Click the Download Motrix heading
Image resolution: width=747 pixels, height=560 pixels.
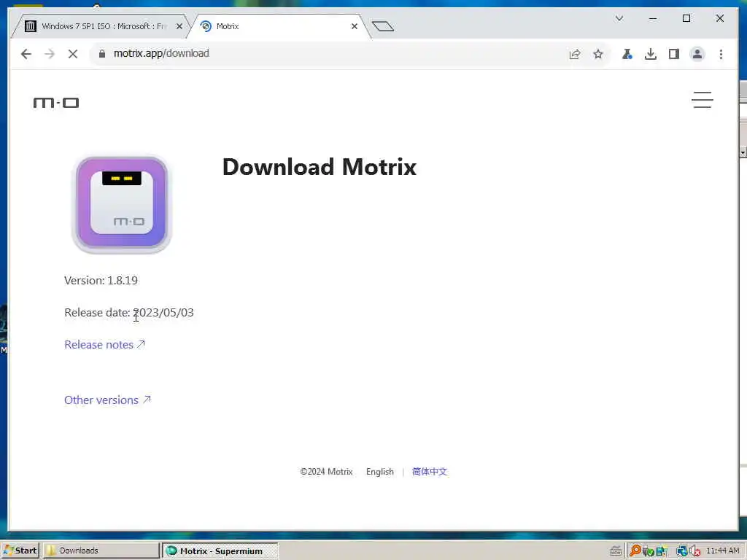tap(320, 167)
